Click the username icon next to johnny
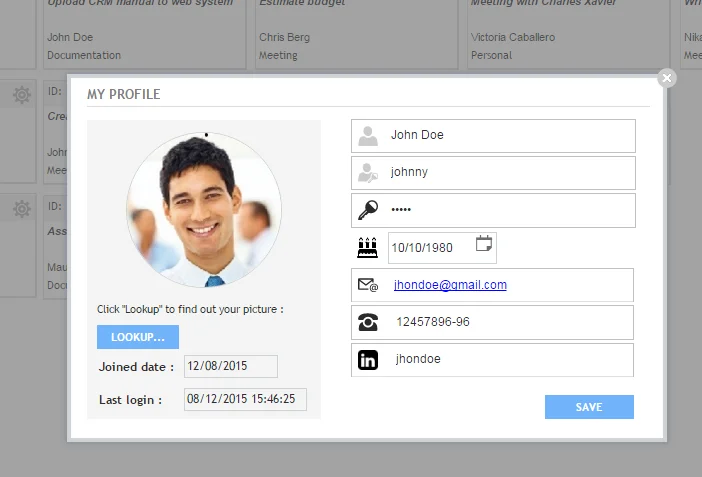This screenshot has height=477, width=702. click(x=368, y=172)
